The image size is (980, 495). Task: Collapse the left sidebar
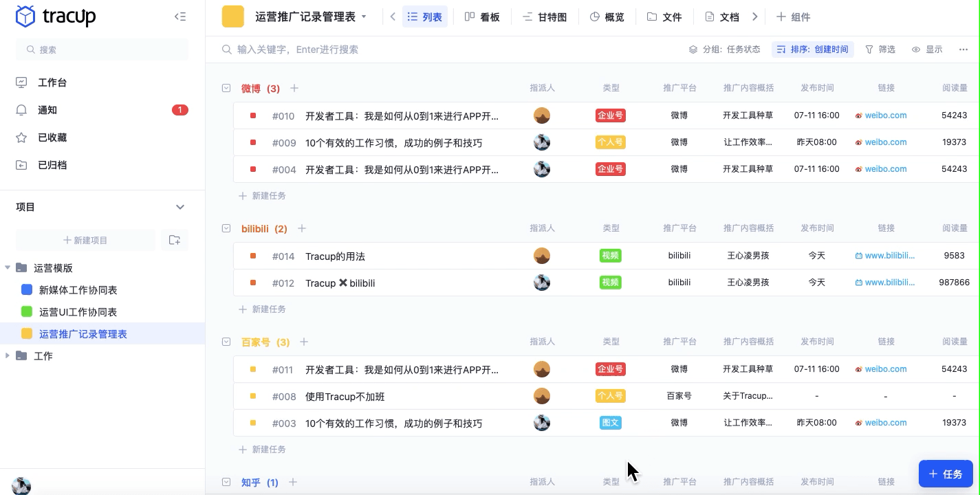[180, 16]
